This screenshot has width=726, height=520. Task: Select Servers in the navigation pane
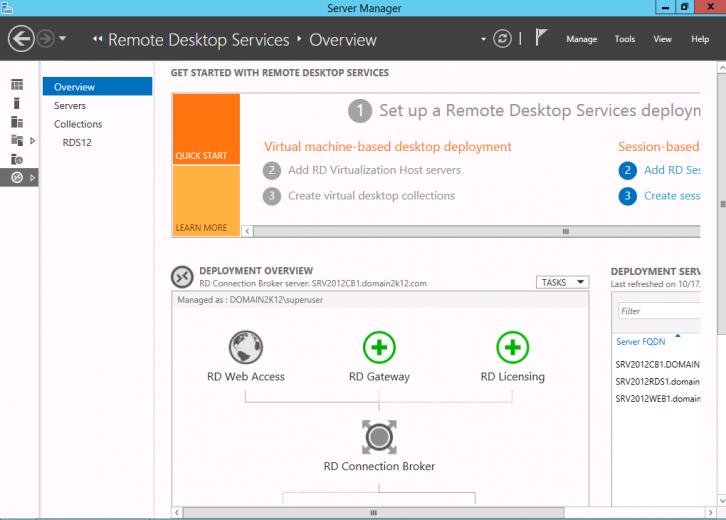pos(69,106)
